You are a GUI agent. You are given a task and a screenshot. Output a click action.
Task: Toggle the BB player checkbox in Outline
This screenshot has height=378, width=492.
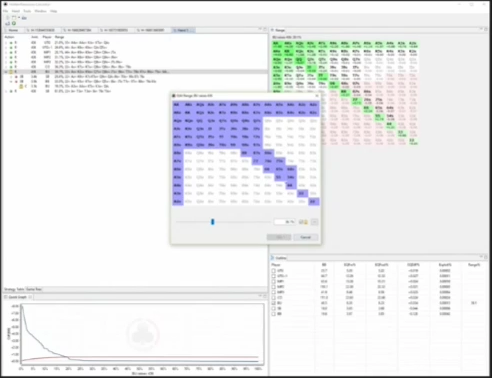pyautogui.click(x=274, y=314)
